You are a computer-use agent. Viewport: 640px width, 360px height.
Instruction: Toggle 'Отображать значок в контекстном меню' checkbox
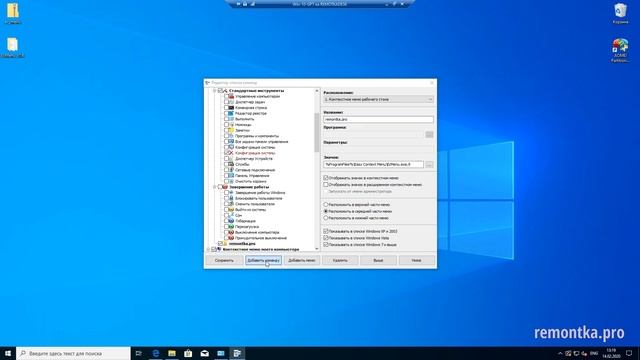tap(326, 178)
